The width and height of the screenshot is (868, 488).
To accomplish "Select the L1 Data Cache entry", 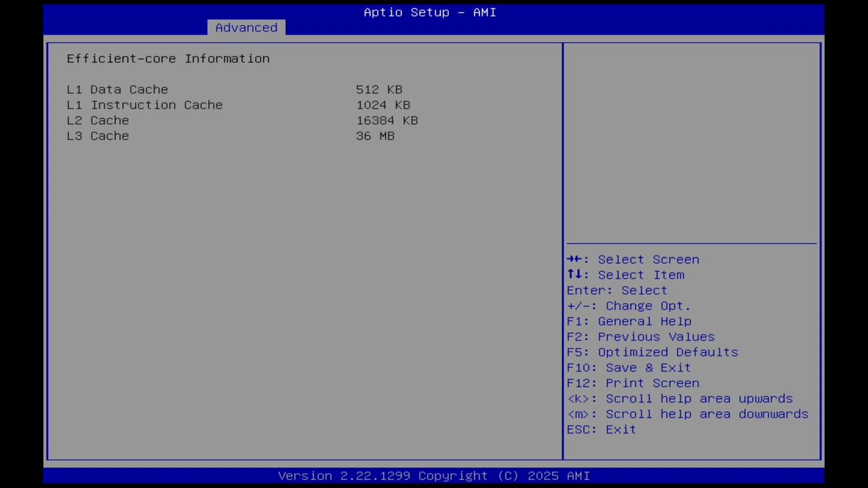I will point(117,89).
